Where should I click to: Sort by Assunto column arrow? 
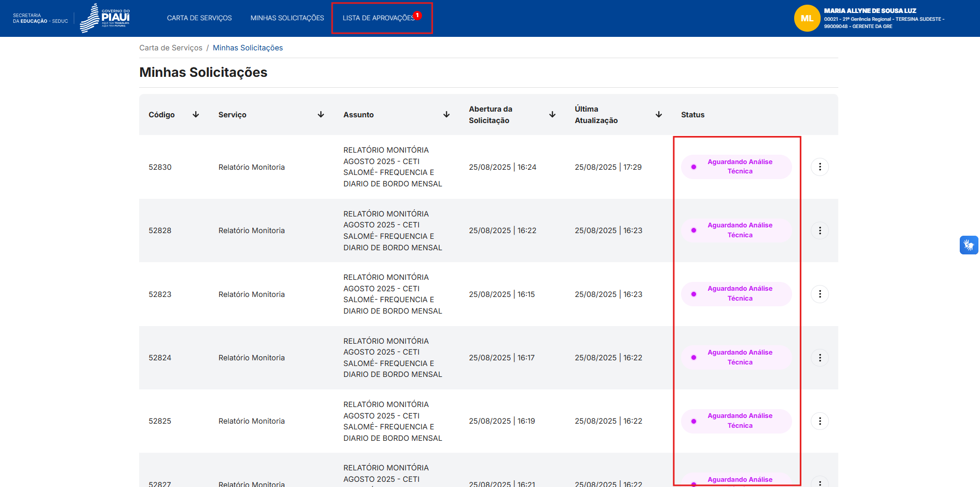click(446, 115)
